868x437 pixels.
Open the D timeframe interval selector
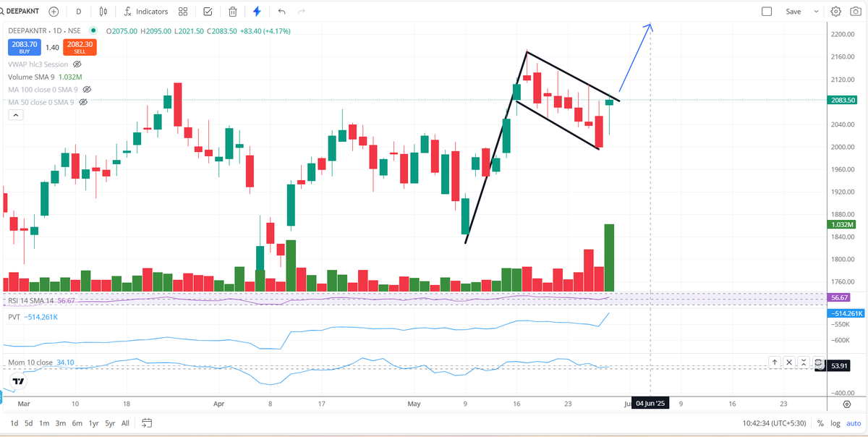78,12
